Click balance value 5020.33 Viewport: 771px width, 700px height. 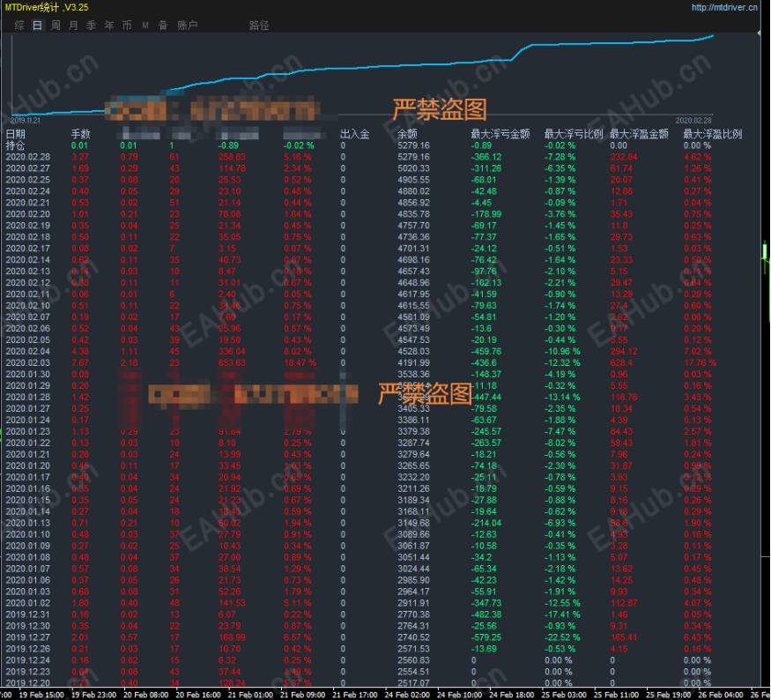pyautogui.click(x=413, y=168)
